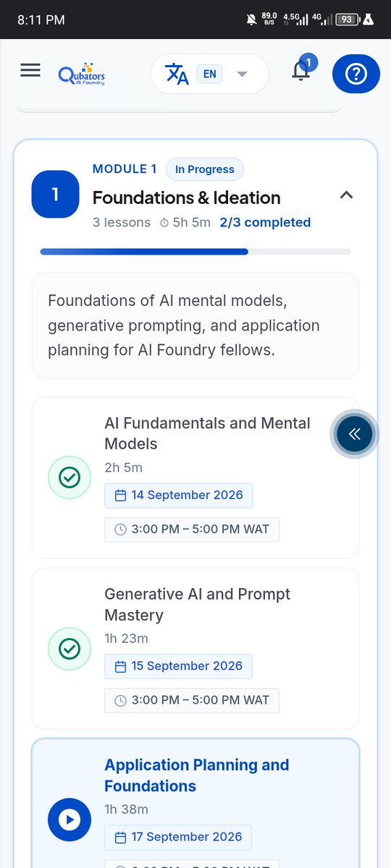Tap the 14 September 2026 date chip
The width and height of the screenshot is (391, 868).
[x=179, y=495]
